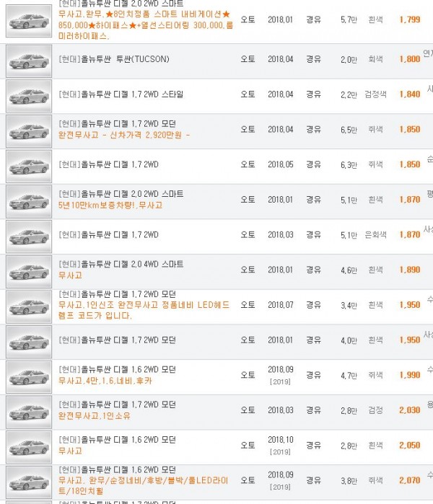
Task: Open the 디젤 2.0 4WD 스마트 listing
Action: [121, 264]
